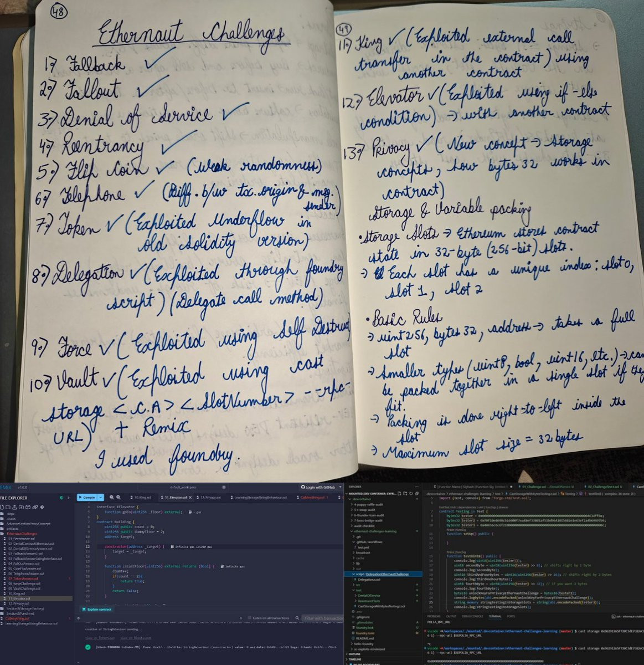The height and width of the screenshot is (665, 644).
Task: Select the script/DelegationEthernautChallenge folder in VS Code
Action: coord(382,574)
